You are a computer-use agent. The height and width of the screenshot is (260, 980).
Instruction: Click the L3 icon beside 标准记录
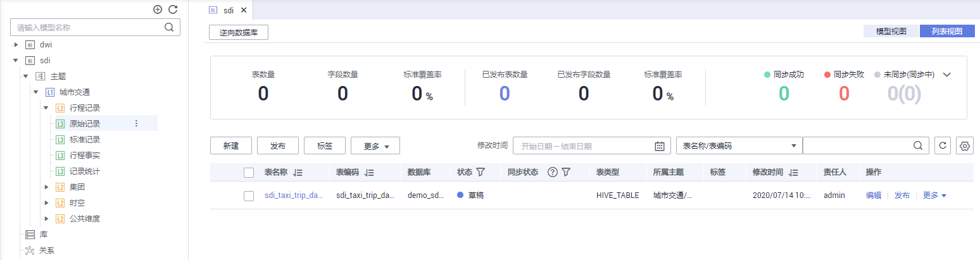60,140
